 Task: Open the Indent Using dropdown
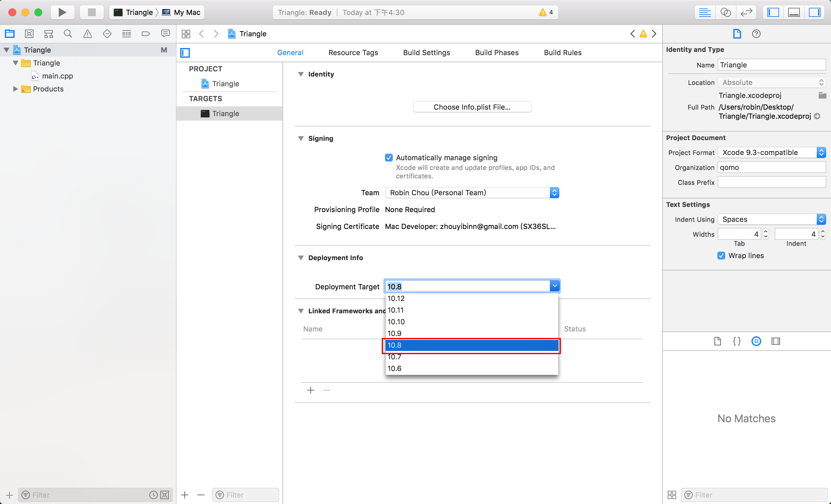(771, 219)
